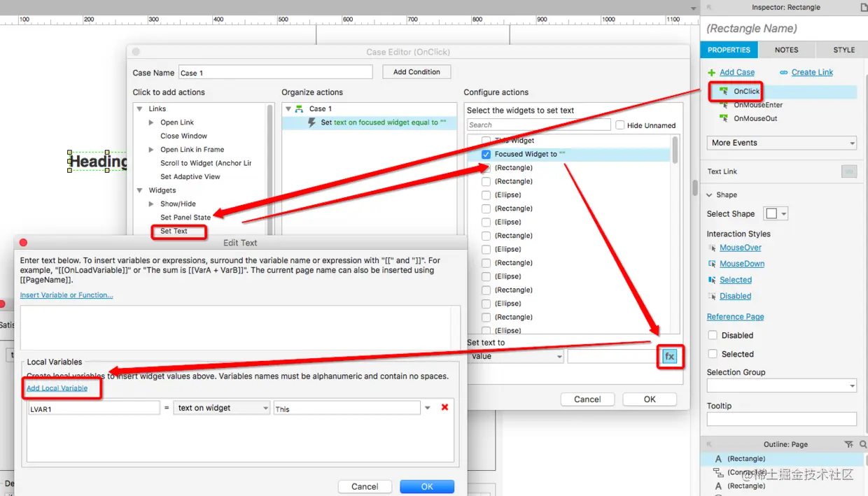Image resolution: width=868 pixels, height=496 pixels.
Task: Check the (Rectangle) box directly under Focused Widget
Action: 486,168
